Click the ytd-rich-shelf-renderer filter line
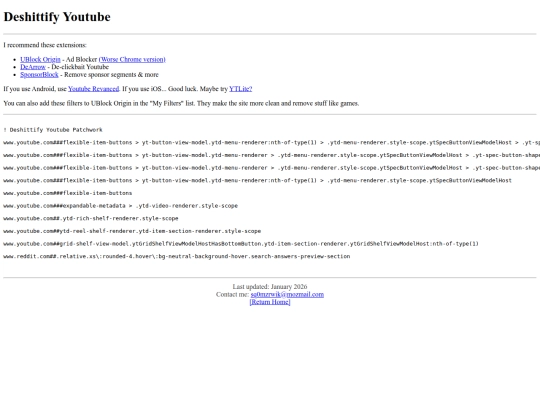 click(91, 218)
